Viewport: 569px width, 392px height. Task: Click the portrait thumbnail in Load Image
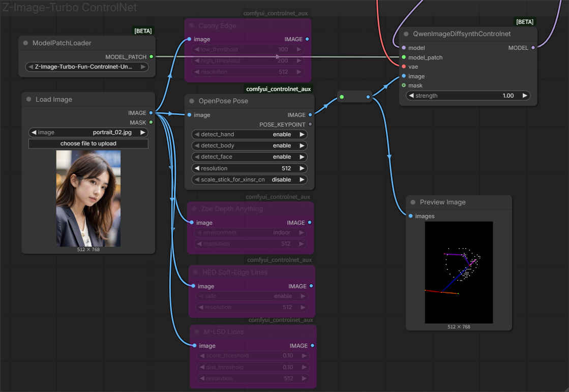(x=88, y=198)
